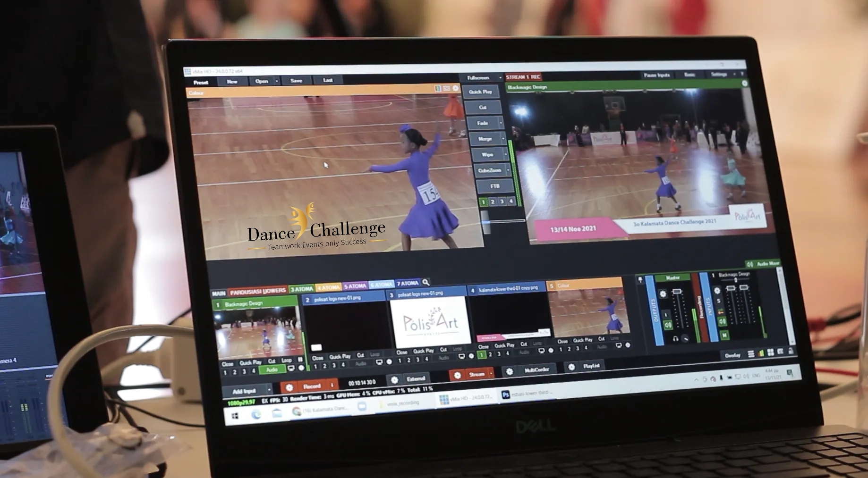Click the FTB fade-to-black button

pyautogui.click(x=494, y=186)
